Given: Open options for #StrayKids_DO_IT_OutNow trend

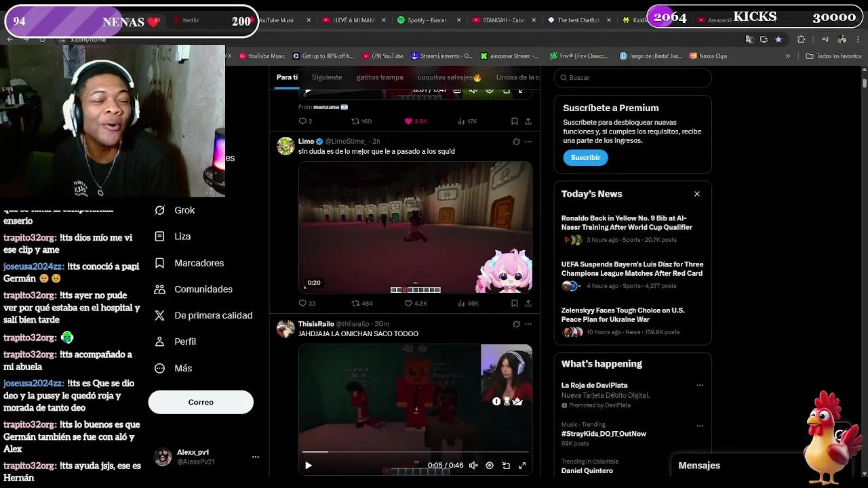Looking at the screenshot, I should point(700,426).
